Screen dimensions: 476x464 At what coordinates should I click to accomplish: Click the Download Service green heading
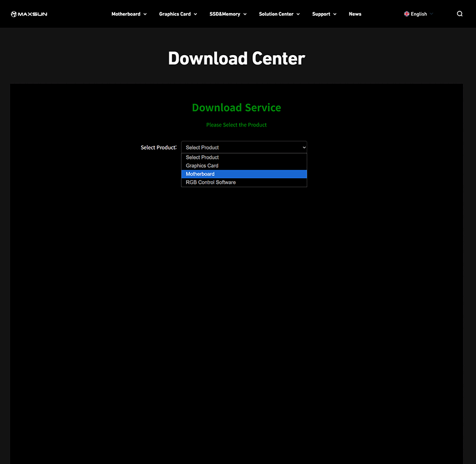236,108
